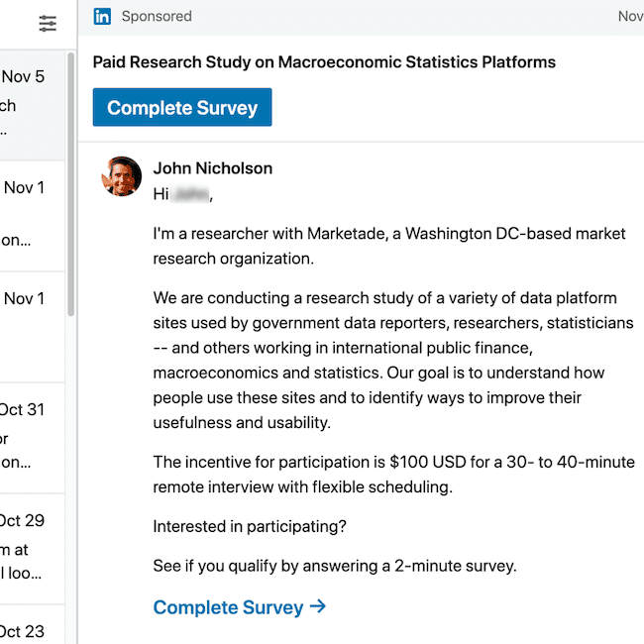Click the blue Complete Survey button
Viewport: 644px width, 644px height.
click(182, 107)
